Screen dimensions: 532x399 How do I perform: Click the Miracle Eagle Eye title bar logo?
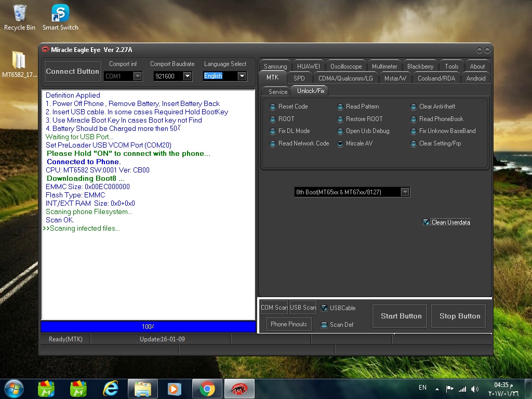pos(45,49)
